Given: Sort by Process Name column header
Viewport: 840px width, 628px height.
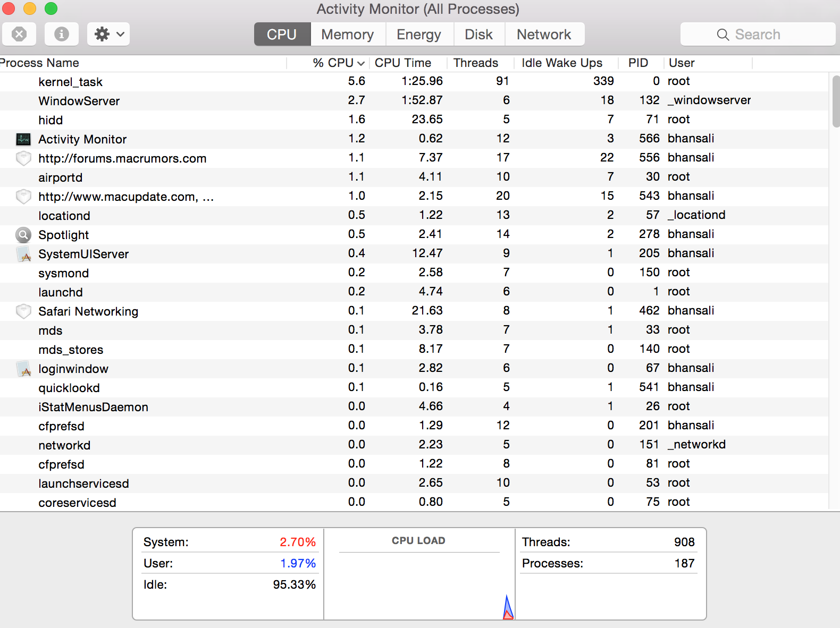Looking at the screenshot, I should coord(142,63).
